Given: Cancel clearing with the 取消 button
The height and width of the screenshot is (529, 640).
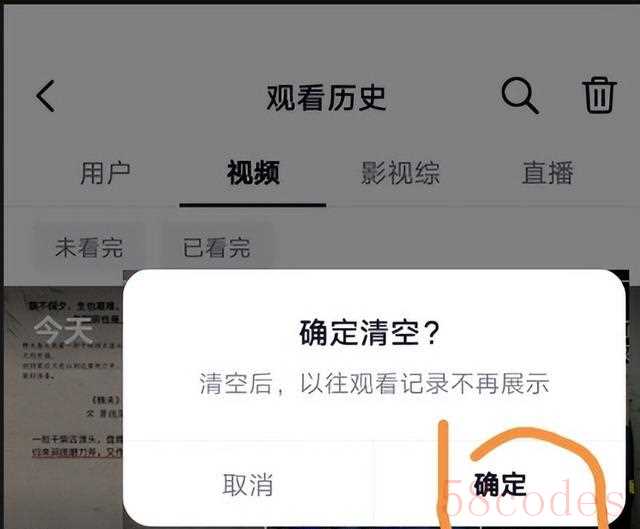Looking at the screenshot, I should [x=248, y=485].
